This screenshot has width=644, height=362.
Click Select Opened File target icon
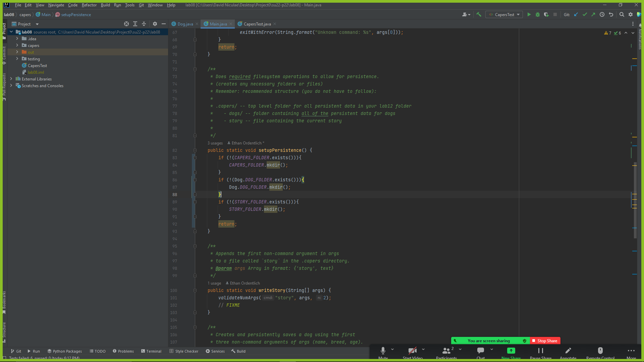(126, 24)
